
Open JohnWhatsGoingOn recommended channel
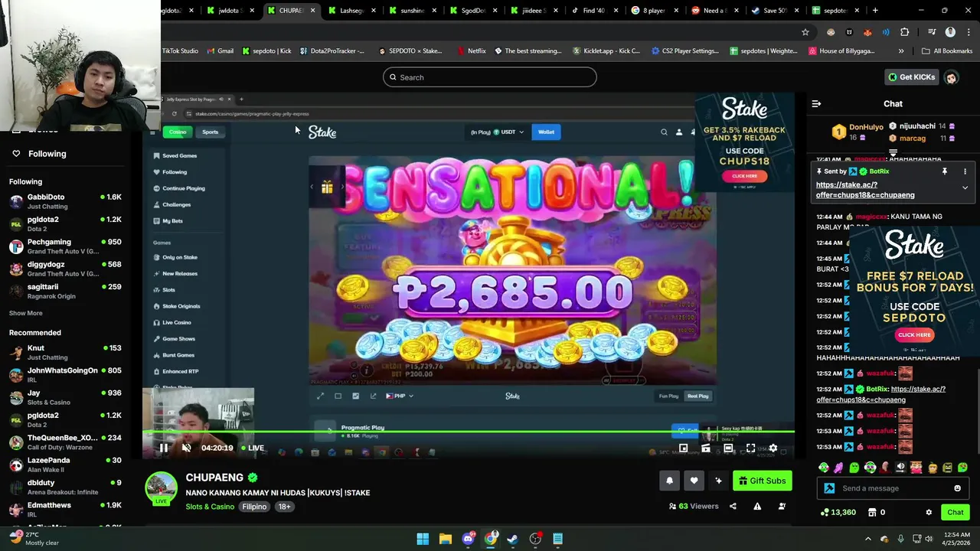click(x=65, y=375)
